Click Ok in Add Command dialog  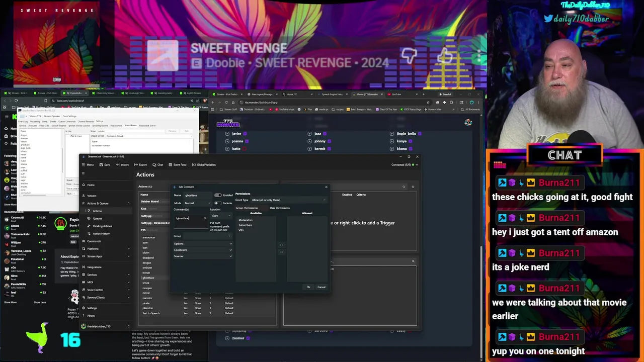tap(308, 287)
